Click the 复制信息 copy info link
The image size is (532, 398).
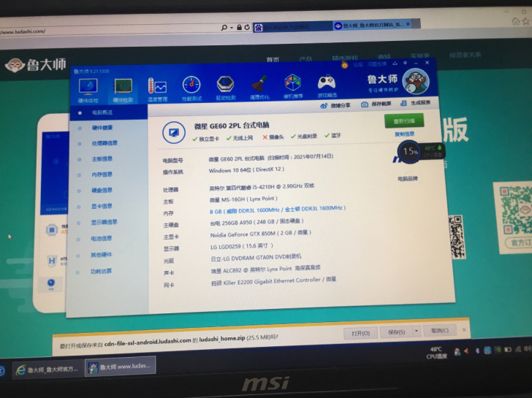(404, 134)
